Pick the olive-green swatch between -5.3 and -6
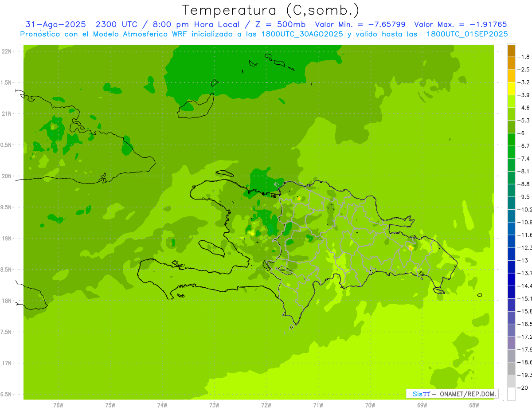 pos(511,127)
